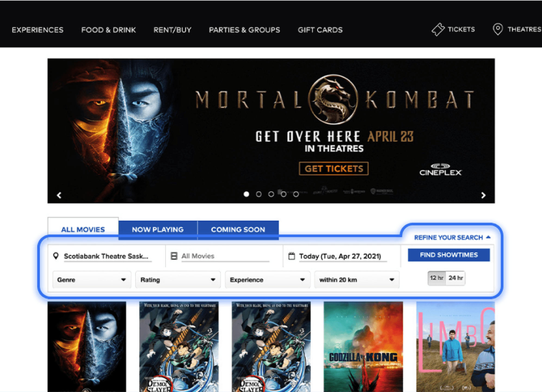
Task: Select the second carousel dot
Action: pyautogui.click(x=258, y=194)
